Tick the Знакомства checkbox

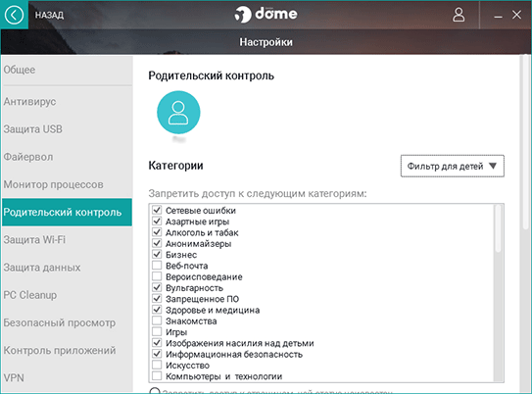(157, 320)
